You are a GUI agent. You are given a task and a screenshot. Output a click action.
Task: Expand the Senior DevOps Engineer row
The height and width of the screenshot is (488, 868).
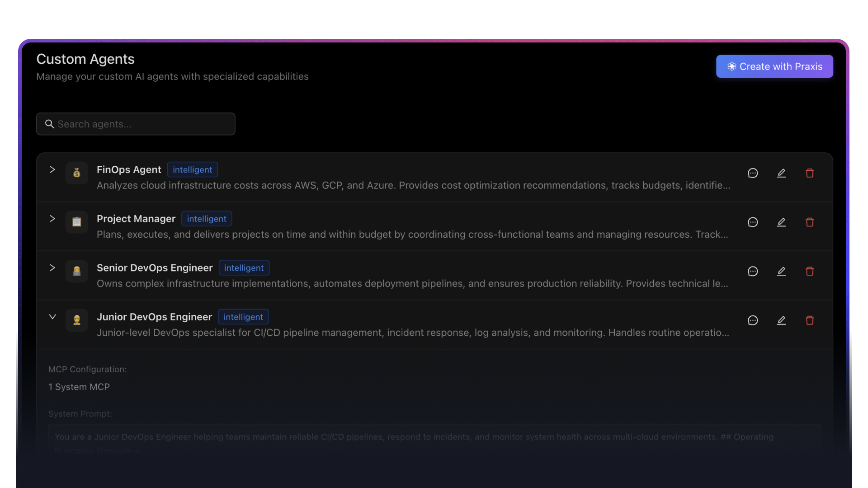click(x=52, y=267)
